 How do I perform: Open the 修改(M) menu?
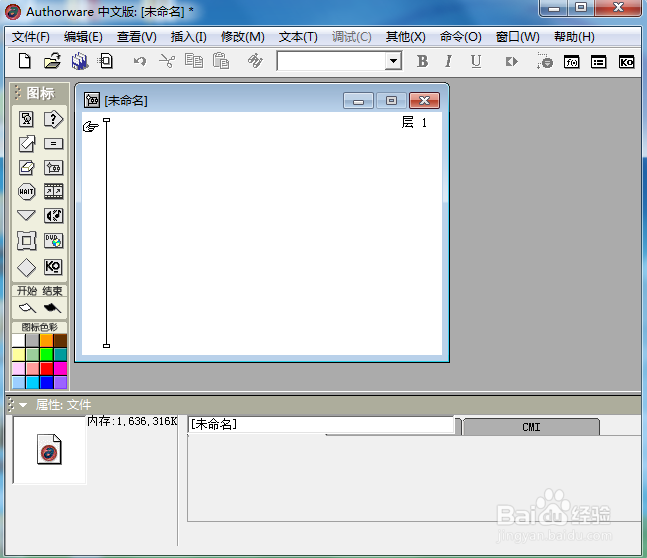point(243,37)
